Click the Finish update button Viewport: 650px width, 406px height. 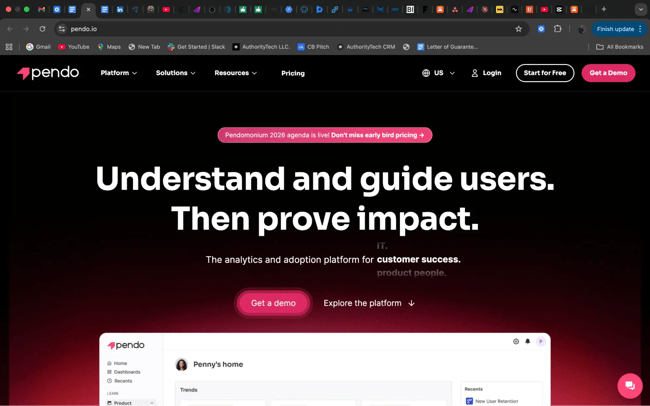tap(615, 29)
